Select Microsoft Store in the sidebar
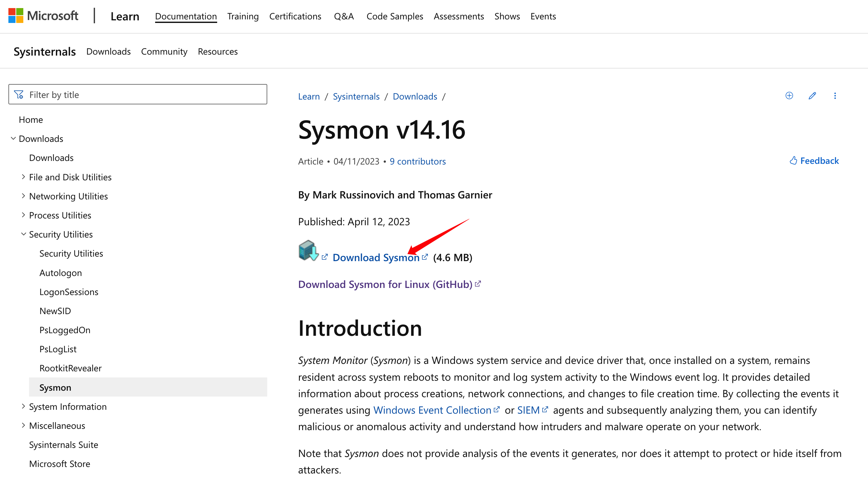 pos(59,463)
